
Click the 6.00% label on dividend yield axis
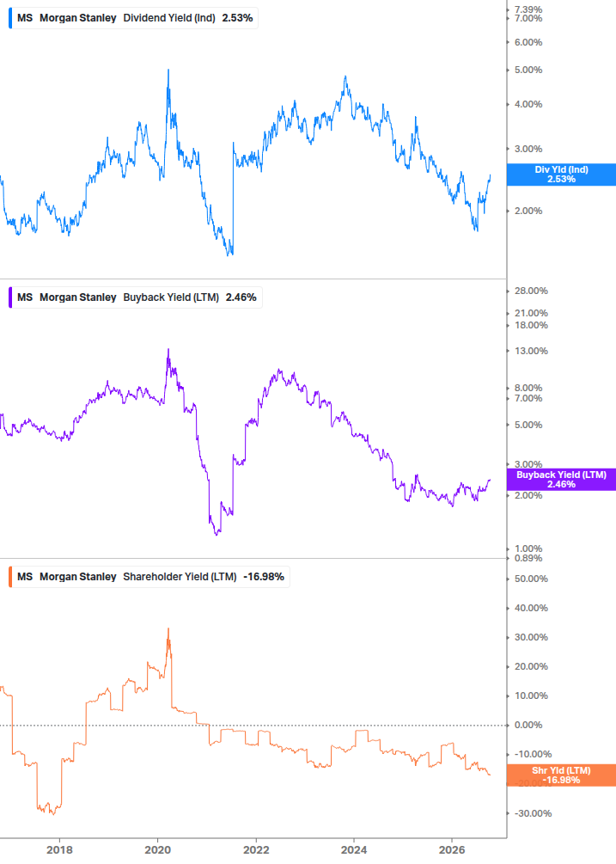(x=528, y=42)
